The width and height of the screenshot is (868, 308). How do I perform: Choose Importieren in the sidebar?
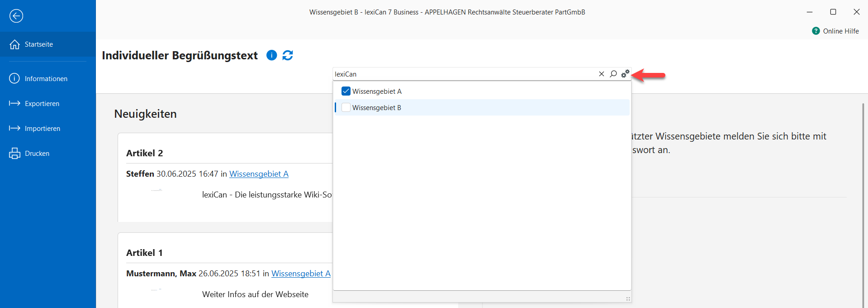(x=42, y=129)
